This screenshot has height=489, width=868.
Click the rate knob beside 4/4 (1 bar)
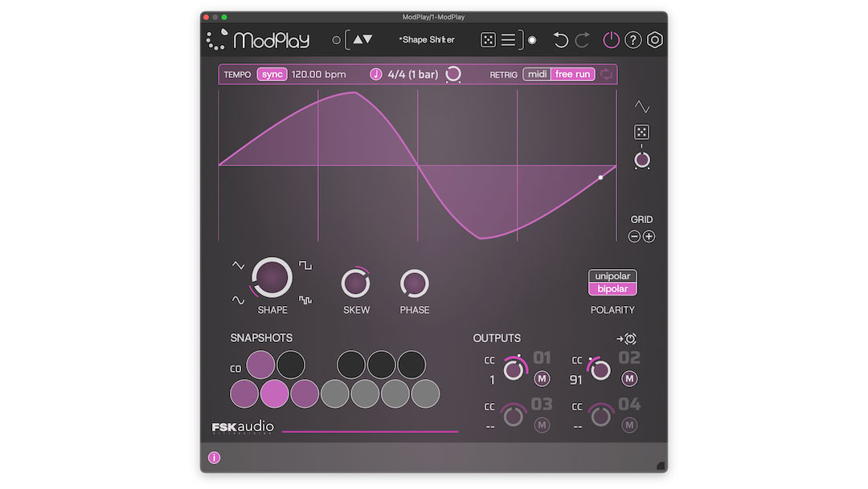(453, 74)
